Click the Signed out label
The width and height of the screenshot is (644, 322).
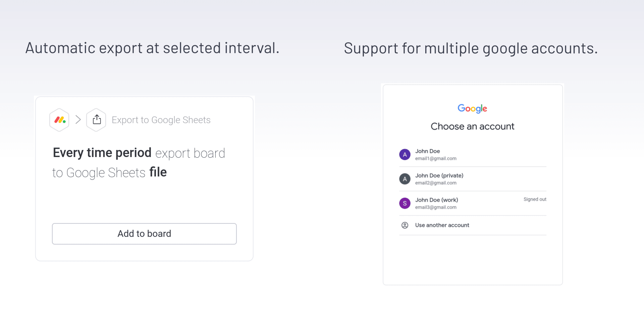tap(535, 199)
